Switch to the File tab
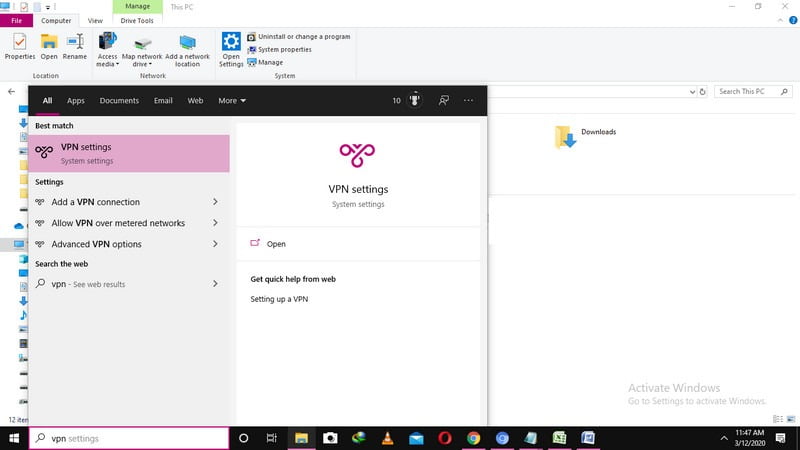800x450 pixels. [x=16, y=20]
